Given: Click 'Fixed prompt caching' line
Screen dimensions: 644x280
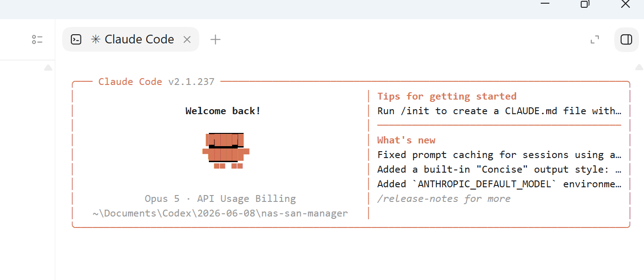Looking at the screenshot, I should pos(499,155).
